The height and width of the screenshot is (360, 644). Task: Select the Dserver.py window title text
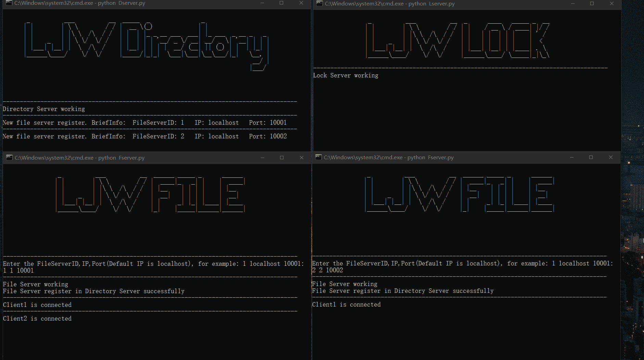[x=80, y=3]
